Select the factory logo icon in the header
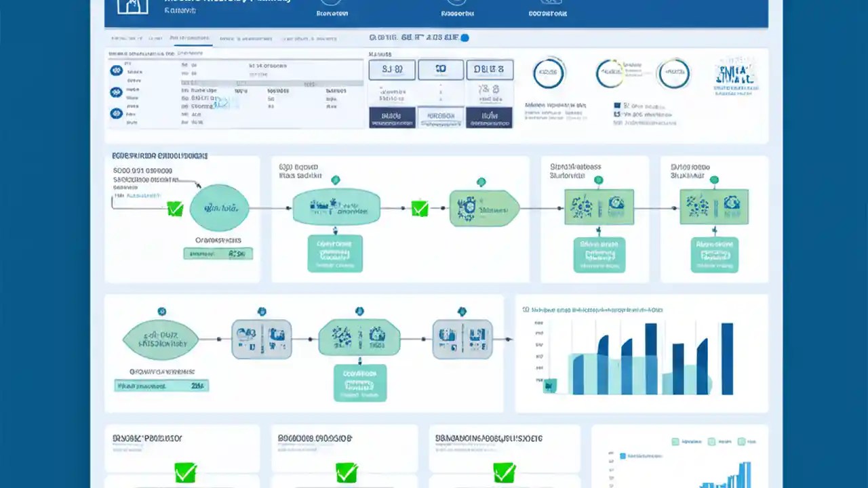Screen dimensions: 868x488 (x=132, y=7)
